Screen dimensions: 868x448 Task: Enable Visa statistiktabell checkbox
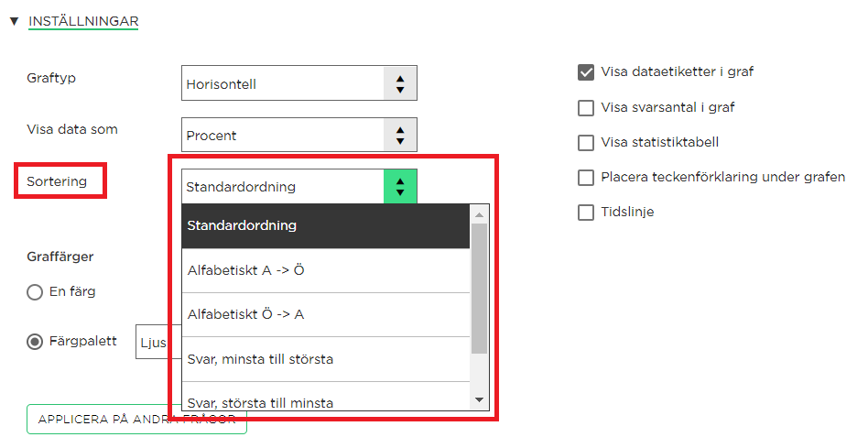[x=586, y=142]
